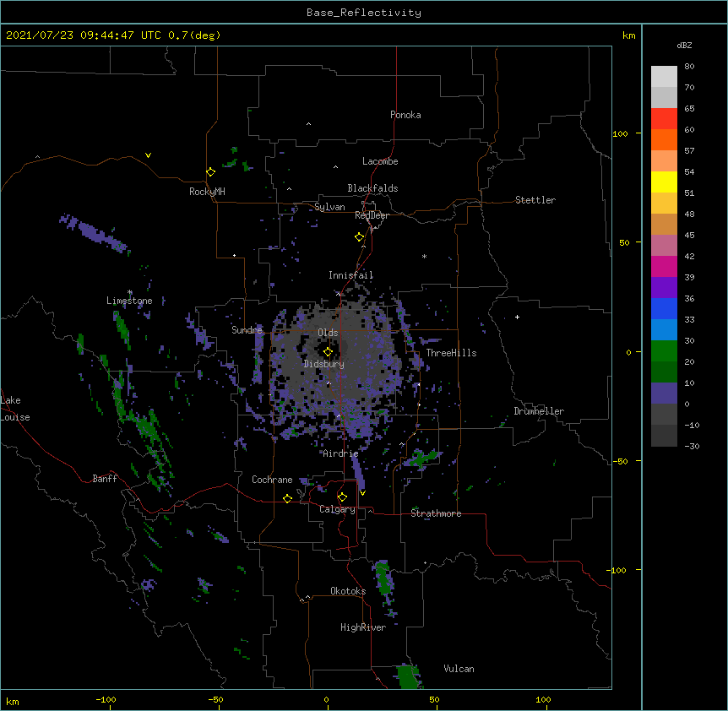Click the Limestone label

click(x=129, y=301)
